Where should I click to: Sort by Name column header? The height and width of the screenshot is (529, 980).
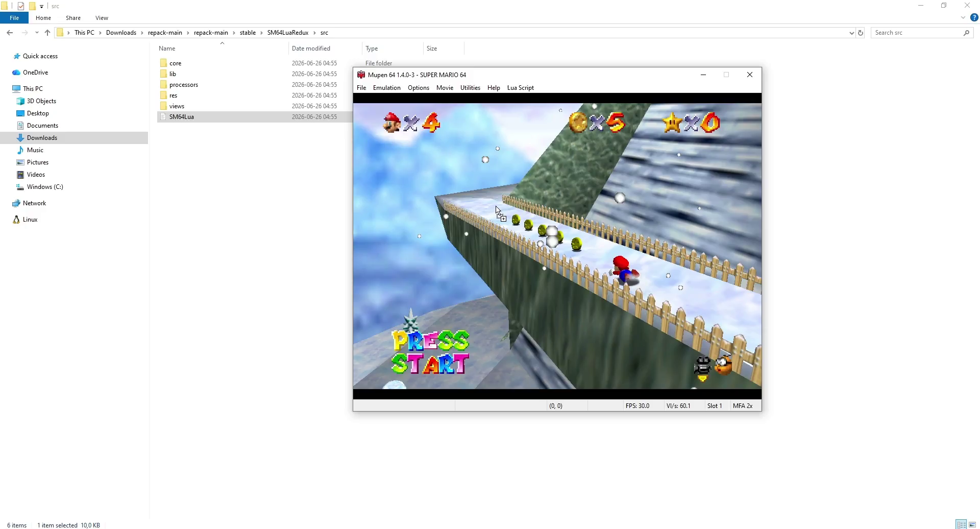(223, 49)
